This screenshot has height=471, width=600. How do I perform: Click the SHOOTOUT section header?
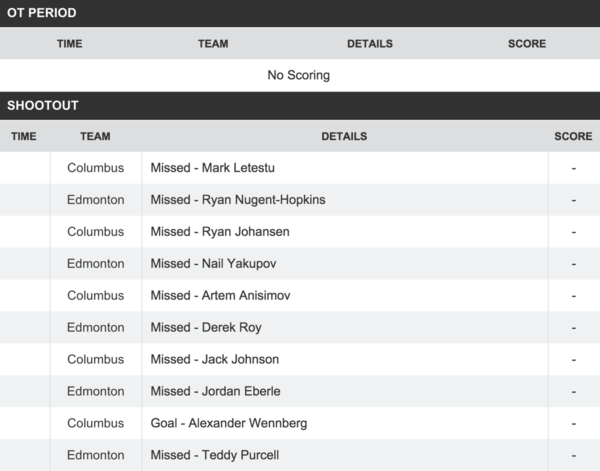tap(300, 106)
